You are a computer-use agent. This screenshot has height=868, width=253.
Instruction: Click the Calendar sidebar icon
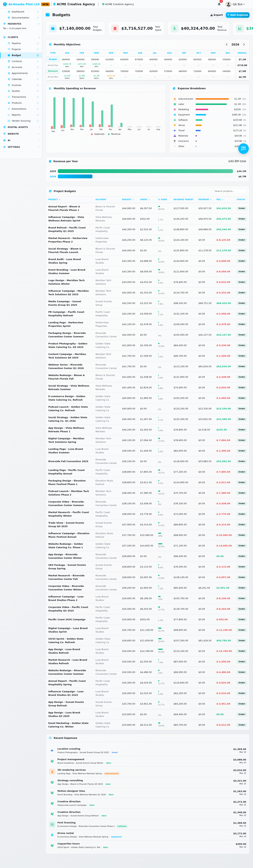[x=9, y=79]
